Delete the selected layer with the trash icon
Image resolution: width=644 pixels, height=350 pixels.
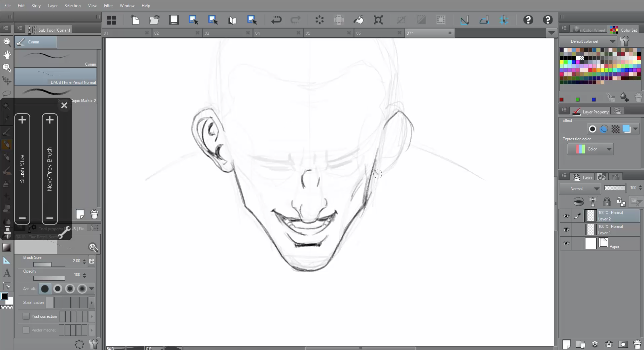click(637, 344)
